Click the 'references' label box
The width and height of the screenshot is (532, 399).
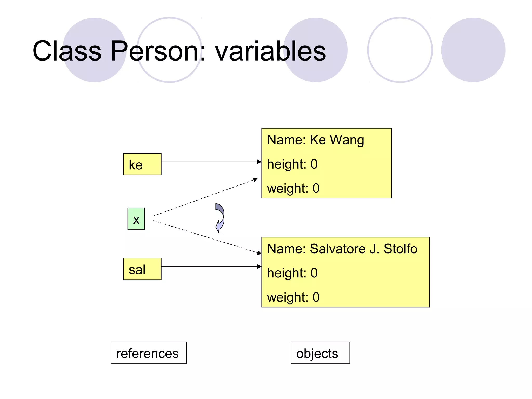point(148,353)
